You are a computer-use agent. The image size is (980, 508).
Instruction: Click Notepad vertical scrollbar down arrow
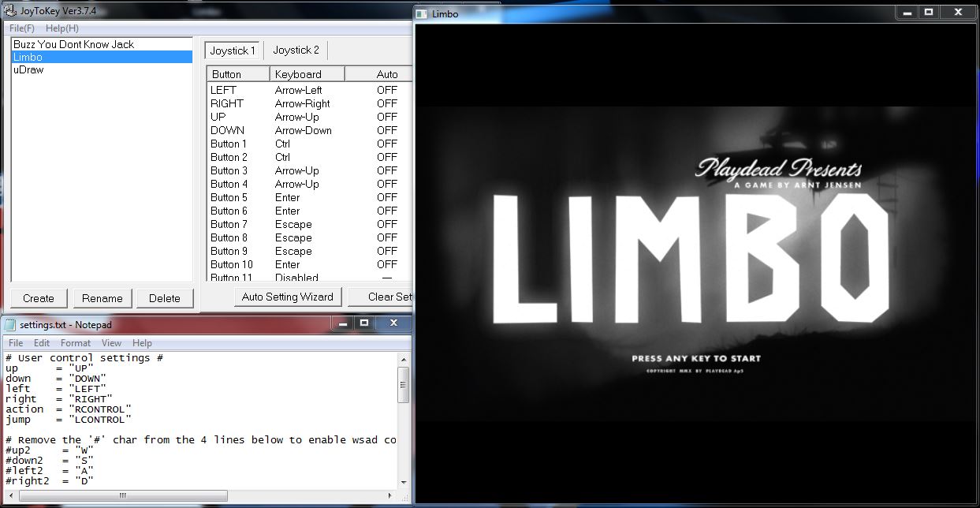click(404, 481)
